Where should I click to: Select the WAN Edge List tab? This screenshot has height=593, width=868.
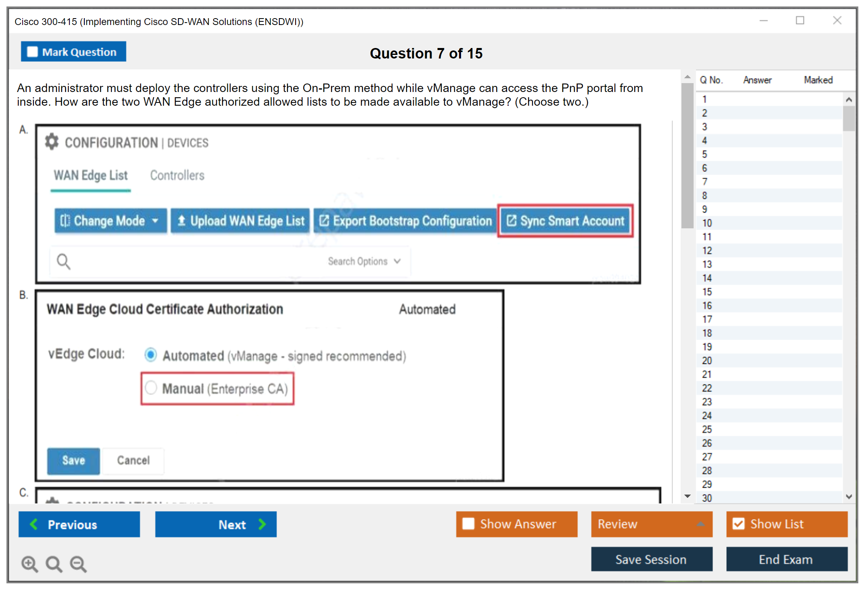(91, 175)
